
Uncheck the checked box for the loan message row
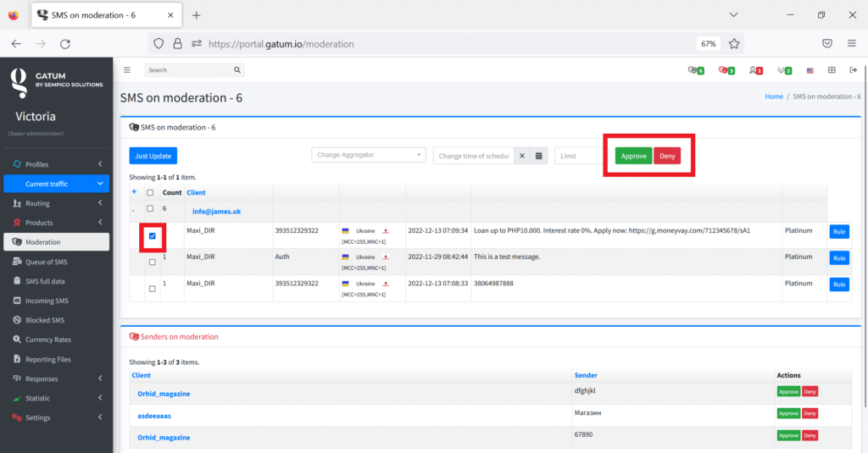[153, 236]
